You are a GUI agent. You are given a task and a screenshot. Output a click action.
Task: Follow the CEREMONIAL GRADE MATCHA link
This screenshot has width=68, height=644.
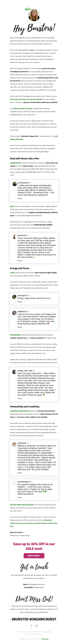click(x=20, y=411)
